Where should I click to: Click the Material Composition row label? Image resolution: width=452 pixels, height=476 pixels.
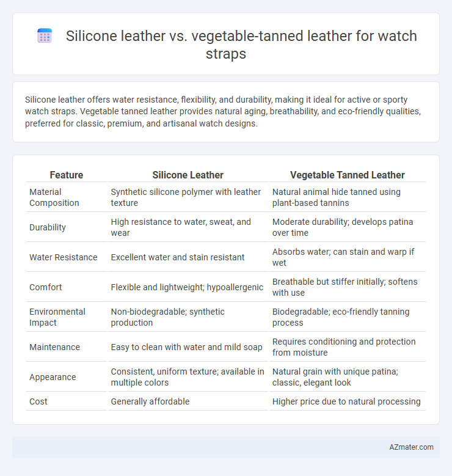(54, 197)
